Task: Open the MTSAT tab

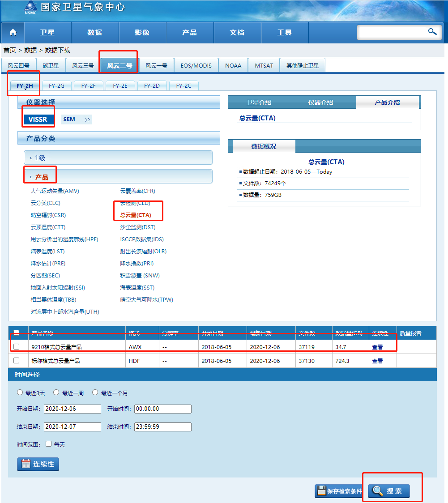Action: 264,65
